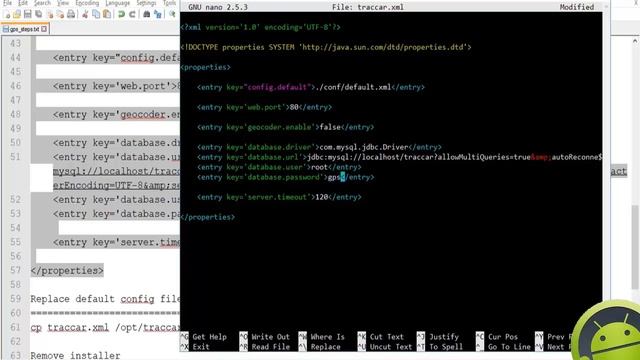Click 'mysql://localhost/trac' underlined text in Notepad++
This screenshot has width=640, height=360.
(116, 171)
